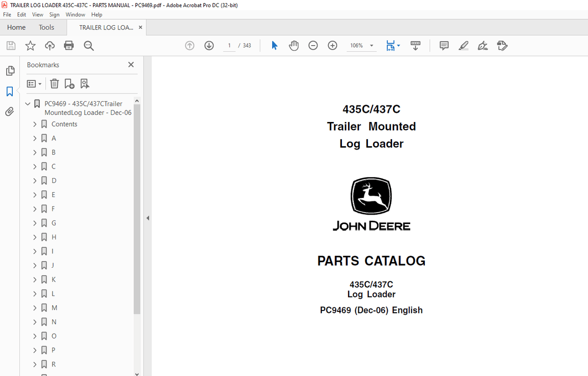Toggle the Bookmarks panel icon in sidebar
This screenshot has width=588, height=376.
point(9,91)
